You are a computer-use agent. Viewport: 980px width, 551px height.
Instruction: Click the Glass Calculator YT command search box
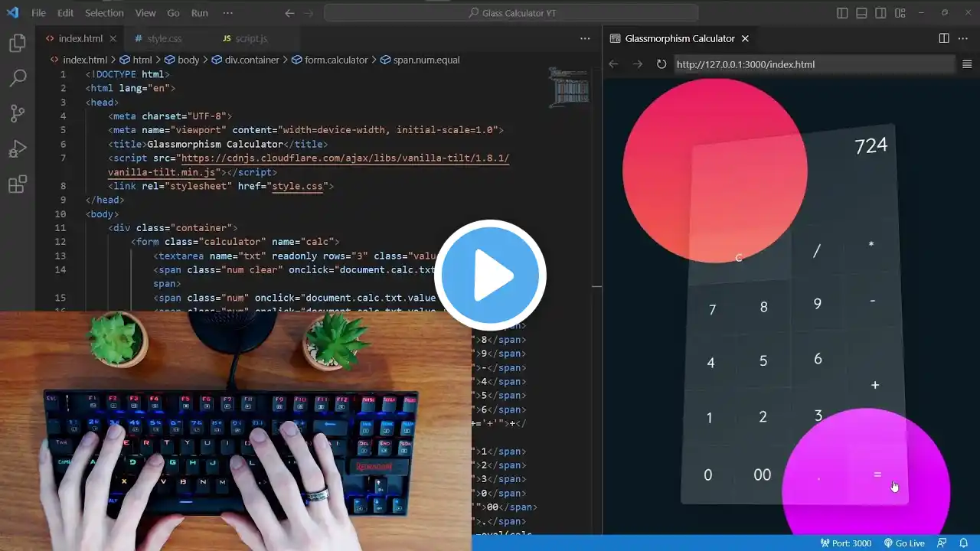(x=511, y=13)
